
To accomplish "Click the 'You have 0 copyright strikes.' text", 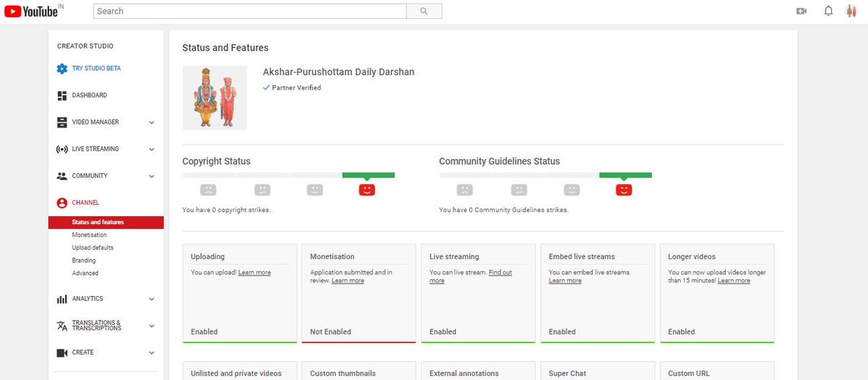I will pyautogui.click(x=226, y=210).
